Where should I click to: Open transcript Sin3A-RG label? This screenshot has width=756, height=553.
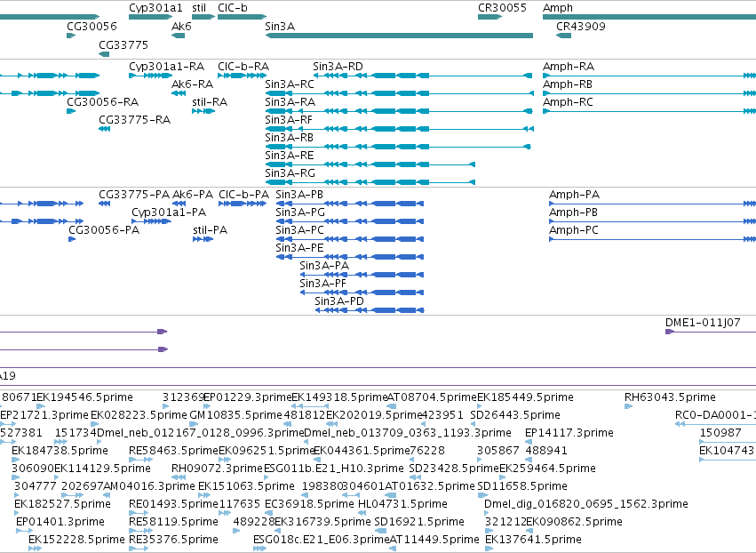coord(290,172)
